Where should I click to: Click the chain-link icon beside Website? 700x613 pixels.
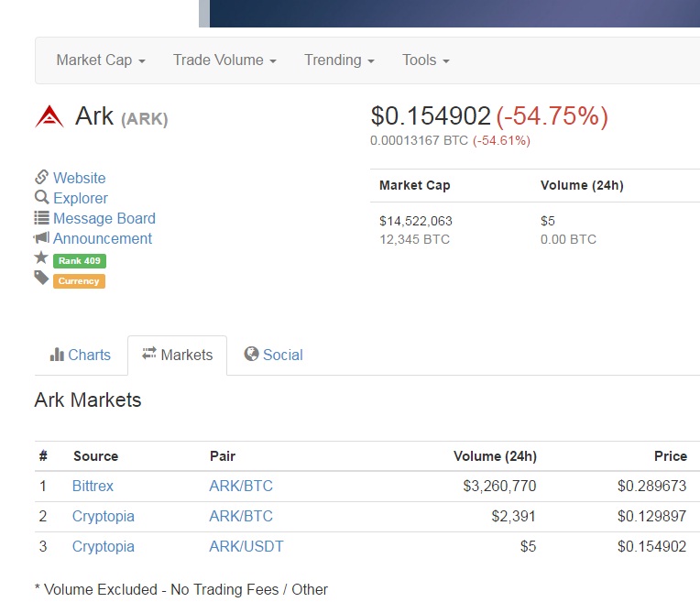[x=41, y=177]
